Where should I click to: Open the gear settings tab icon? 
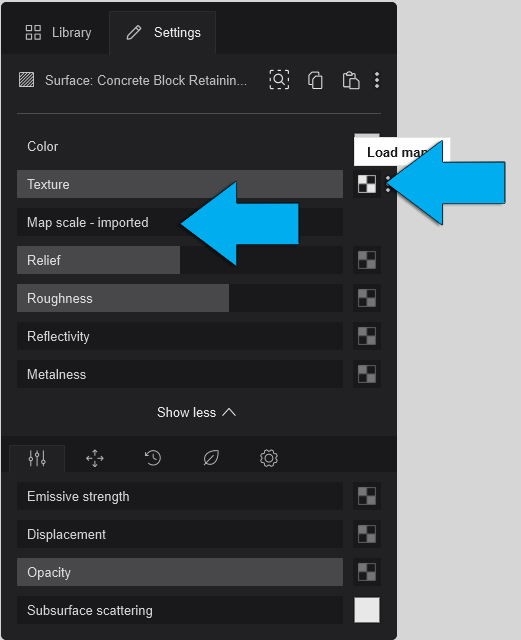(x=269, y=458)
